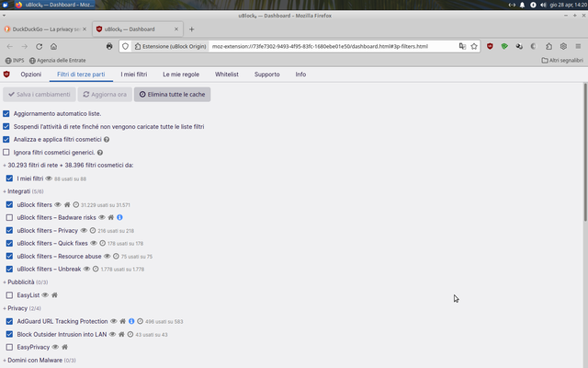View content of I miei filtri via eye icon

coord(49,178)
